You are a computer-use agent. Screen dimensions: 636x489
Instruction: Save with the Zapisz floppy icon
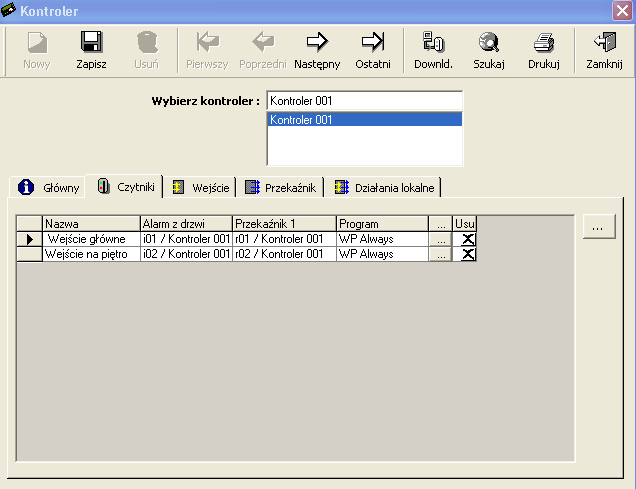(91, 42)
